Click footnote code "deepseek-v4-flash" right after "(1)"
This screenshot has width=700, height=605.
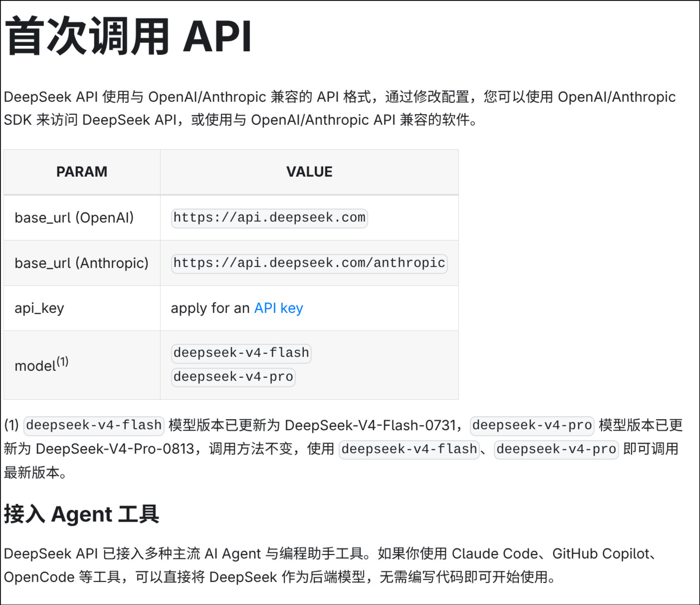(x=94, y=425)
